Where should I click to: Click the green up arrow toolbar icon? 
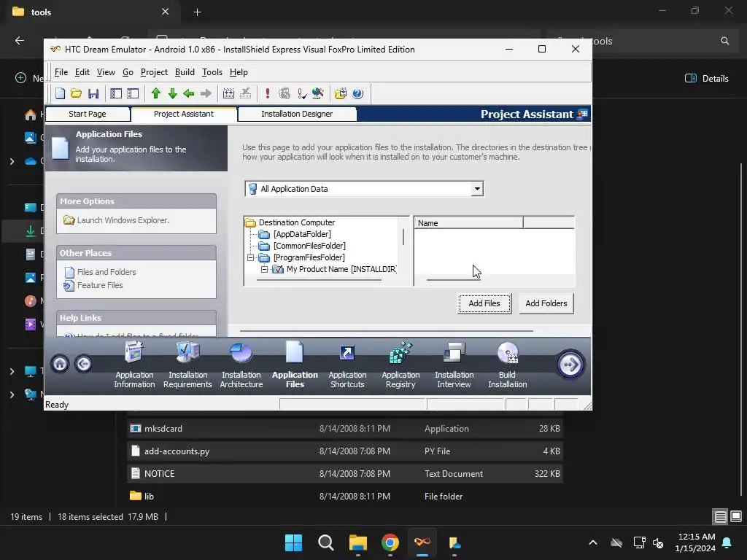tap(156, 93)
